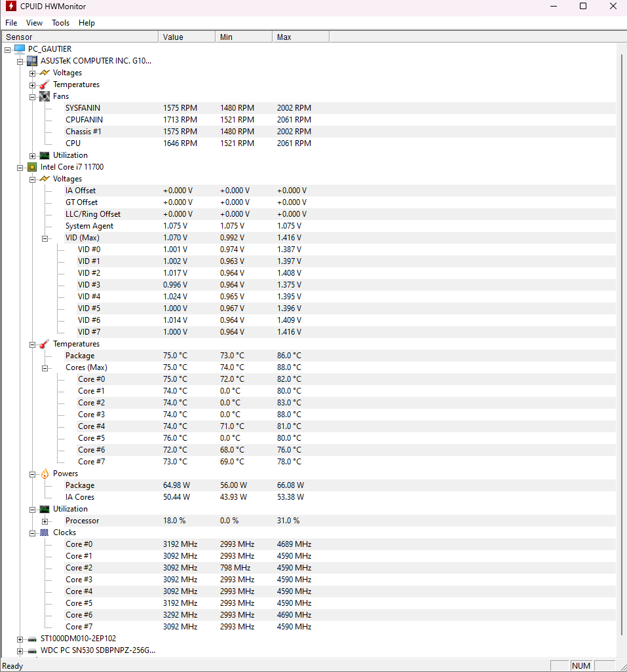
Task: Click the 3292 MHz Core #6 clock value
Action: [x=180, y=614]
